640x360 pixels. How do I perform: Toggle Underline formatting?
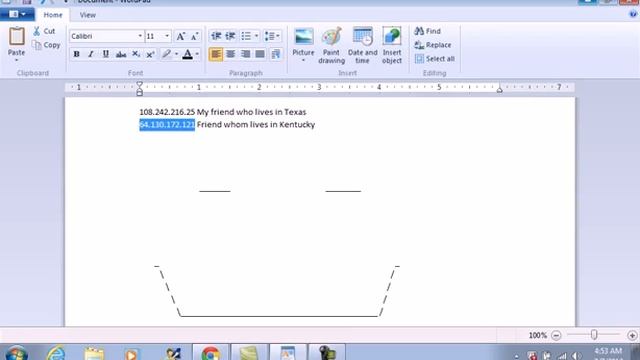106,54
